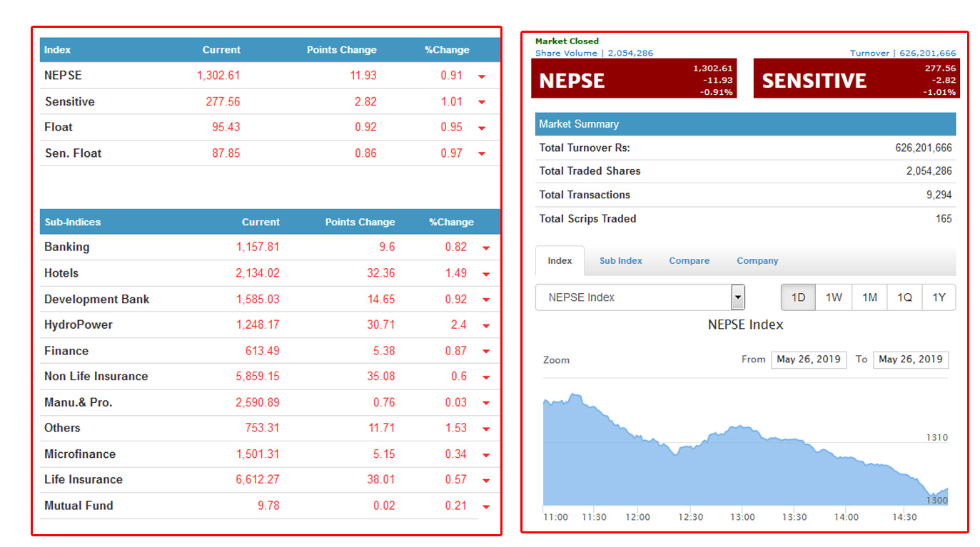Click the Turnover link at top right
The image size is (980, 547).
pos(903,53)
